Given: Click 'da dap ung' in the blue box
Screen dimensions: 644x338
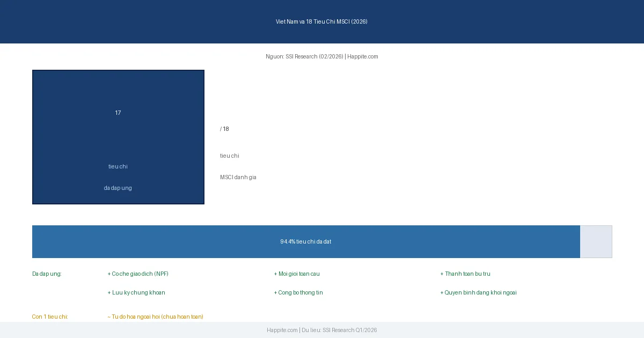Looking at the screenshot, I should pos(118,188).
